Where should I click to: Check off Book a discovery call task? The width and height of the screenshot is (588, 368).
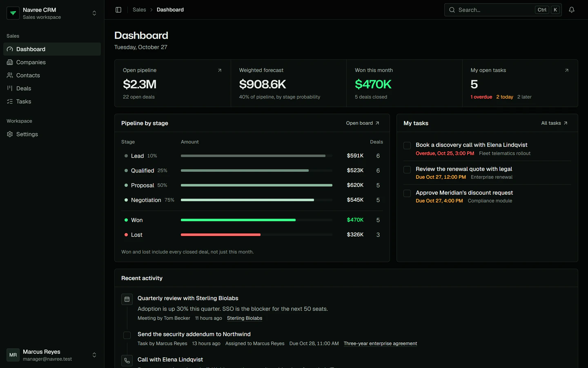coord(407,146)
